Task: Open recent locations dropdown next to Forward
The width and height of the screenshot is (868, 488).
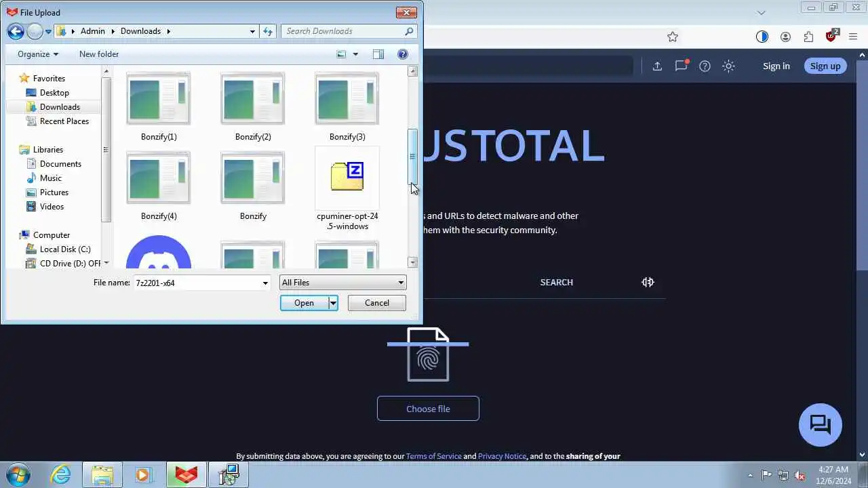Action: [48, 32]
